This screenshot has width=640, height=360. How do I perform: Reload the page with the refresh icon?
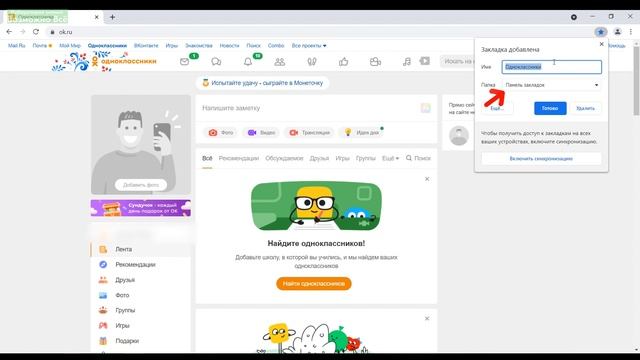click(36, 32)
